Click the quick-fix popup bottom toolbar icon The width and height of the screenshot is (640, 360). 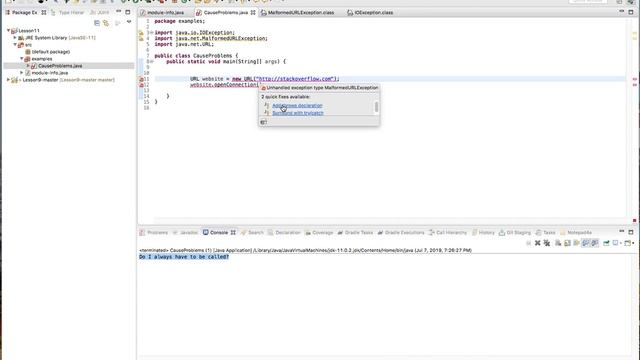point(264,122)
